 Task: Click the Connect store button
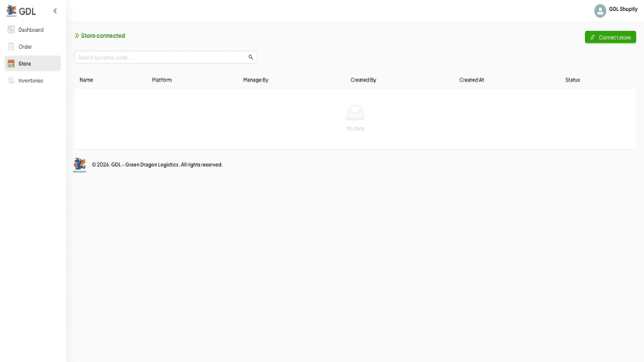tap(611, 37)
